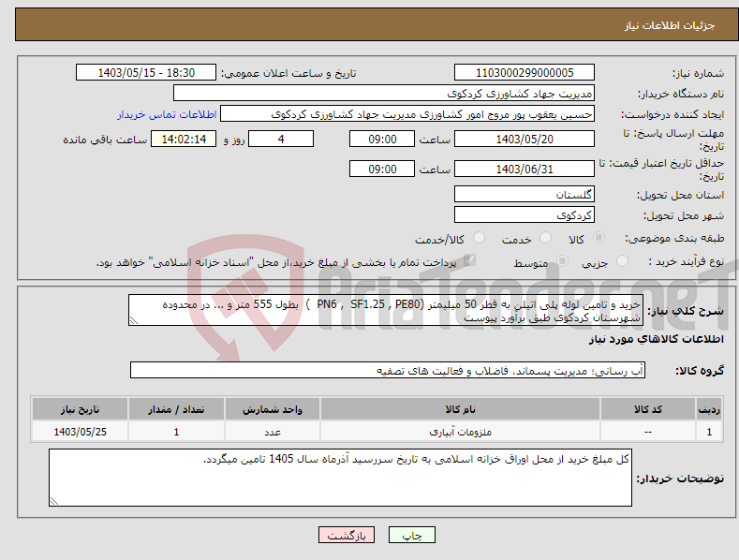
Task: Click the buyer notes text area
Action: (x=340, y=478)
